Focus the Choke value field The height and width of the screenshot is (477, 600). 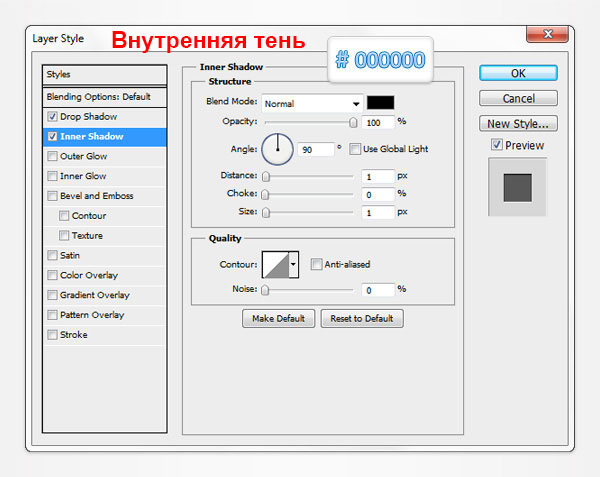pyautogui.click(x=378, y=194)
